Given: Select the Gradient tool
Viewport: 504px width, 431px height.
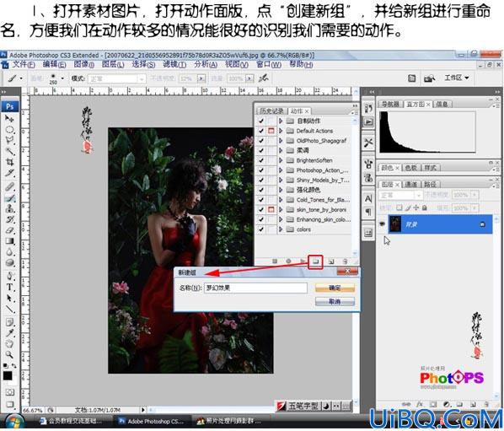Looking at the screenshot, I should pyautogui.click(x=9, y=241).
